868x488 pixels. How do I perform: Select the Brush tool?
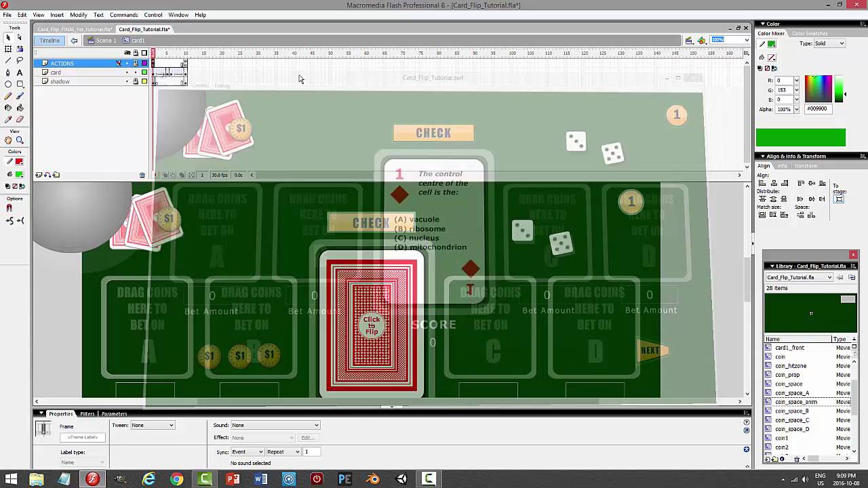pos(20,96)
